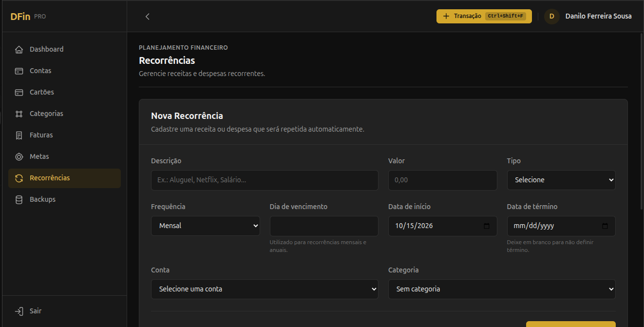The width and height of the screenshot is (644, 327).
Task: Click the Metas target icon
Action: click(19, 156)
